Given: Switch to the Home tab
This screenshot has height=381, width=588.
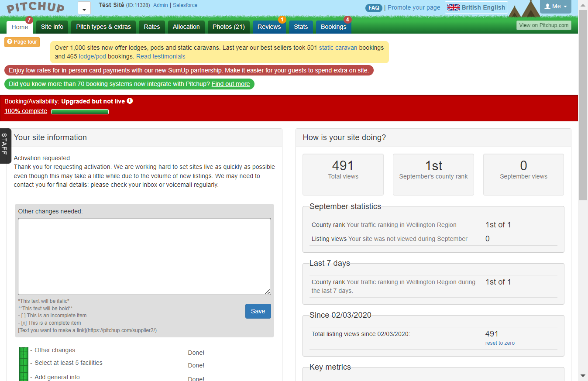Looking at the screenshot, I should 20,27.
